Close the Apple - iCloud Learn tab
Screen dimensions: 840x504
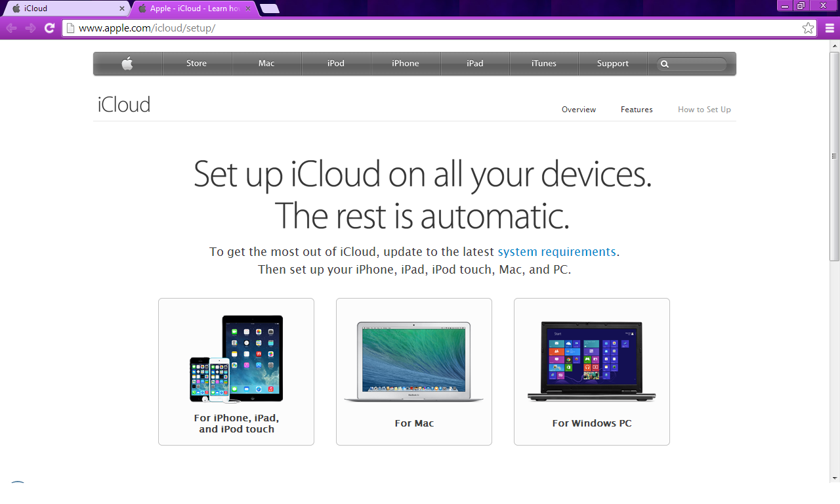[x=249, y=9]
